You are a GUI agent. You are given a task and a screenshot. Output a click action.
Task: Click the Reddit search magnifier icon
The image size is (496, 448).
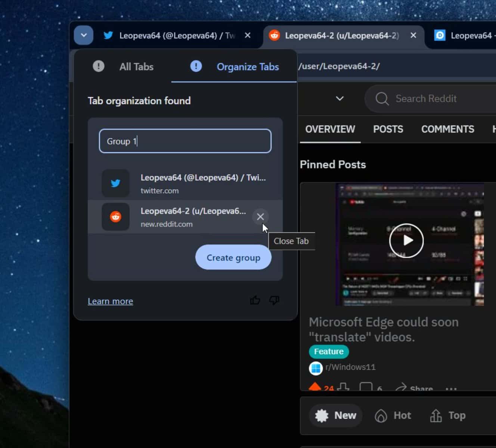382,99
